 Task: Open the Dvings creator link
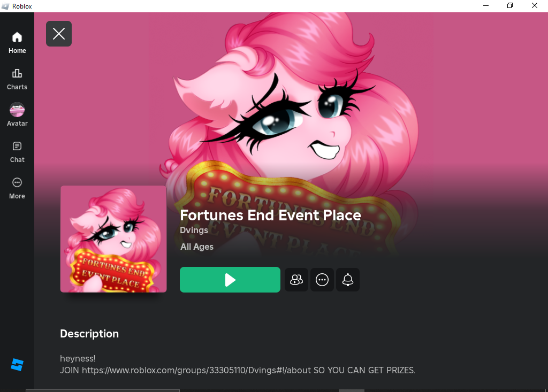click(x=194, y=230)
